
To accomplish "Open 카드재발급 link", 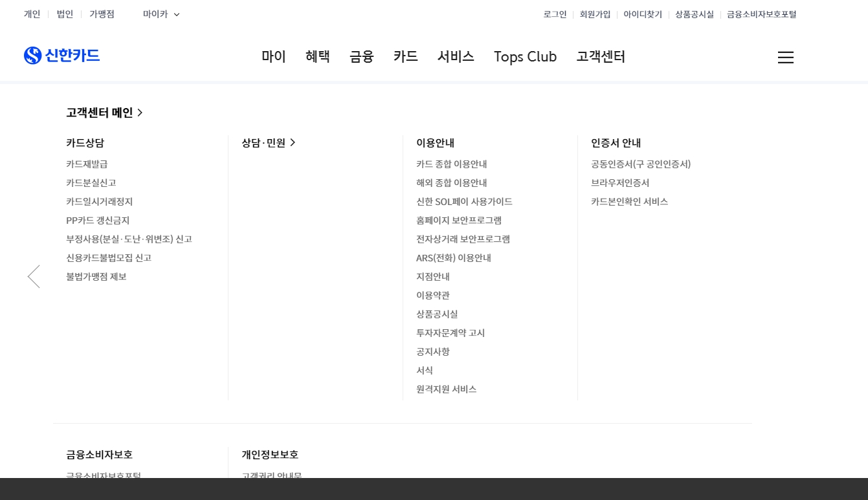I will (87, 164).
